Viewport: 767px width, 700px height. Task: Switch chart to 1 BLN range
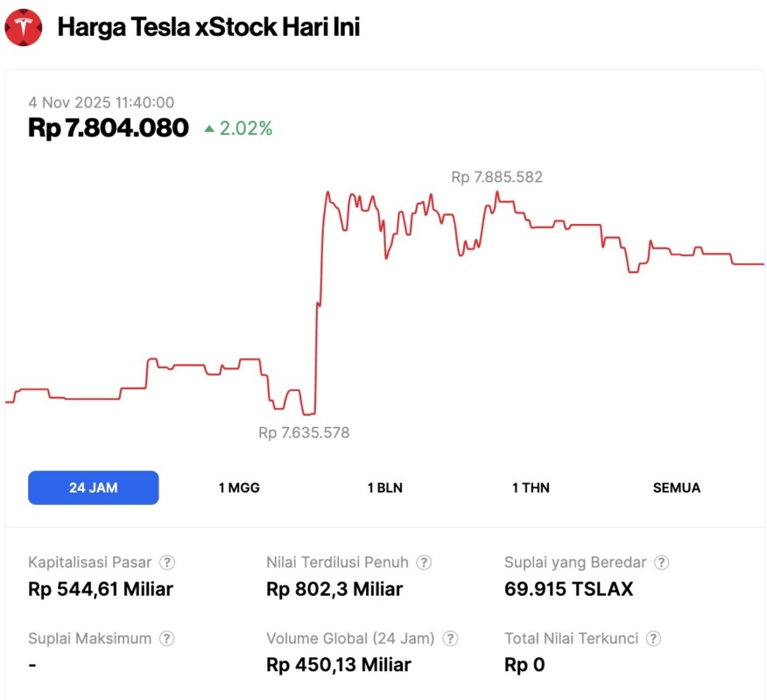pyautogui.click(x=385, y=487)
